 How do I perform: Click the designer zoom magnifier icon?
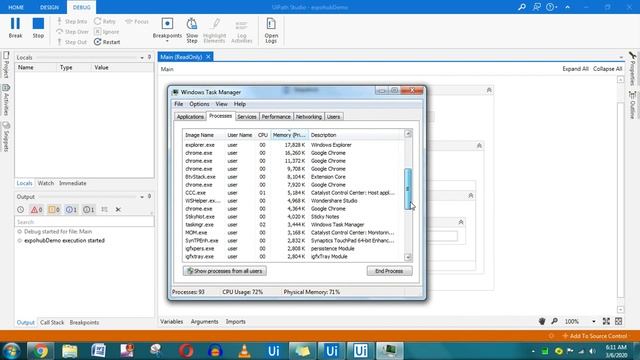[x=554, y=321]
